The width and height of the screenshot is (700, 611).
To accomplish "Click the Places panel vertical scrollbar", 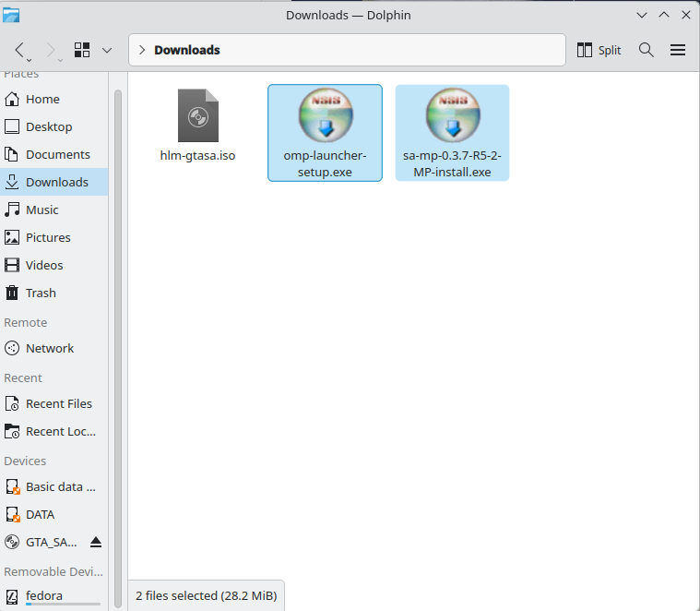I will click(x=118, y=348).
